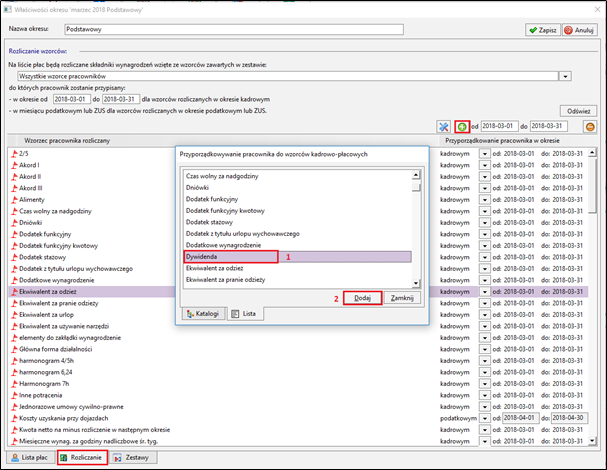This screenshot has width=607, height=470.
Task: Click Dodaj to add selected pattern
Action: click(x=363, y=298)
